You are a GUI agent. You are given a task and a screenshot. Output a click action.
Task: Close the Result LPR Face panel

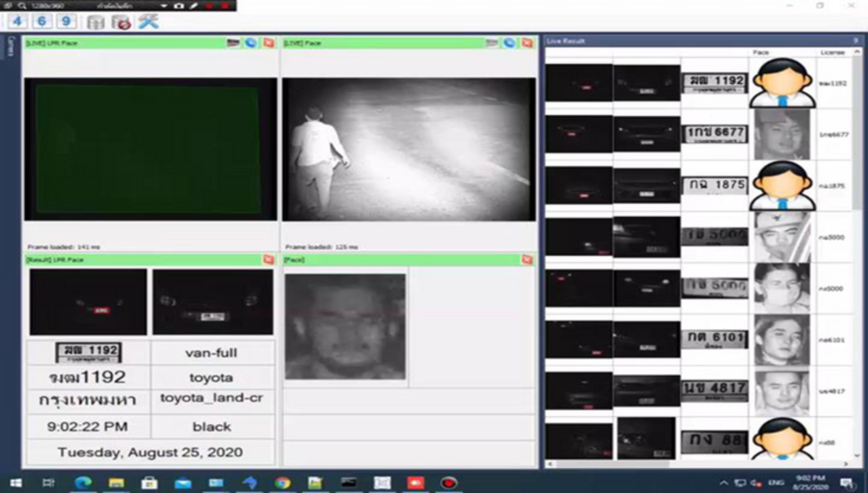point(269,260)
